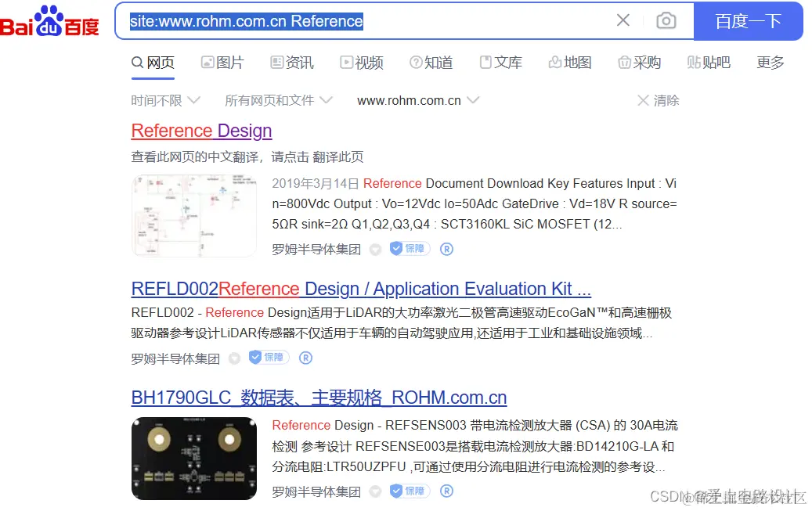Viewport: 812px width, 511px height.
Task: Click grey dropdown icon under BH1790GLC result
Action: (375, 492)
